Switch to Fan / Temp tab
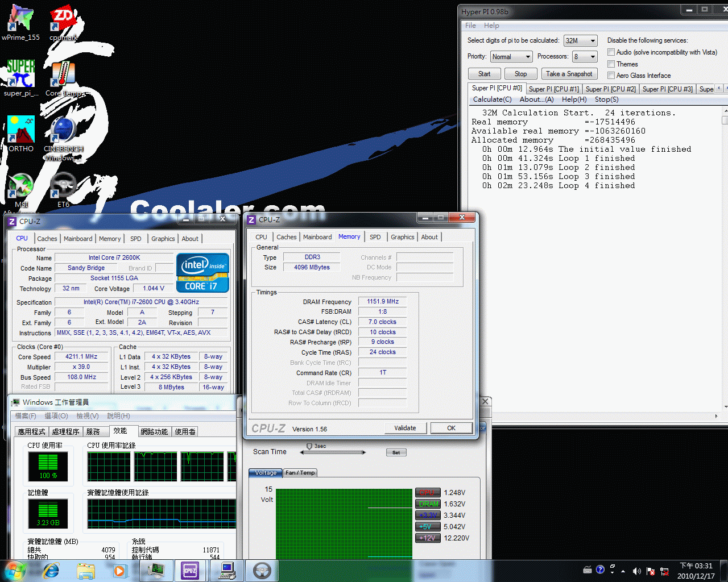This screenshot has width=728, height=582. (300, 473)
